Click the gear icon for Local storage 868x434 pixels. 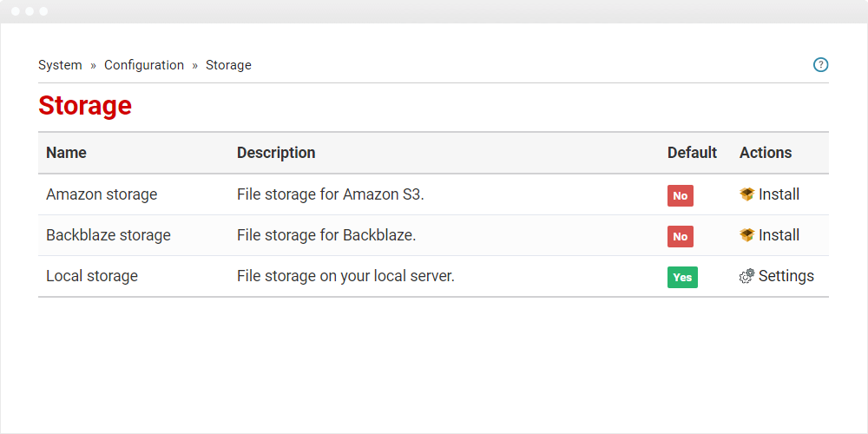746,276
